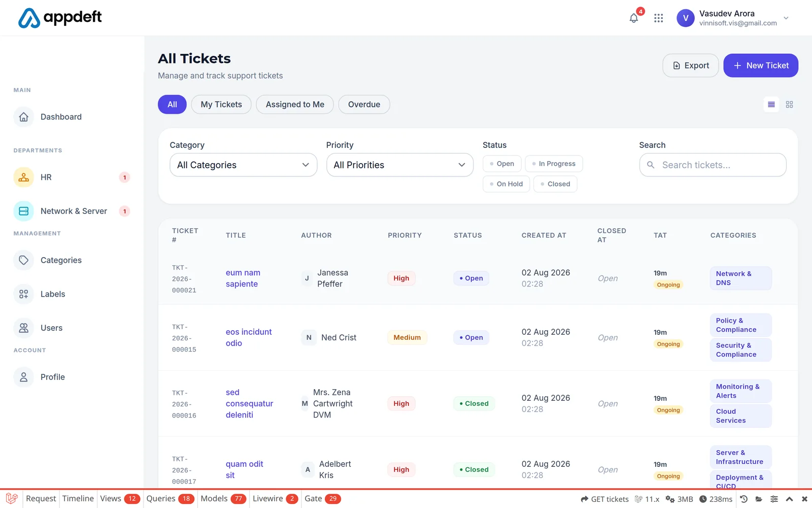Toggle the On Hold status filter
This screenshot has width=812, height=508.
tap(506, 184)
